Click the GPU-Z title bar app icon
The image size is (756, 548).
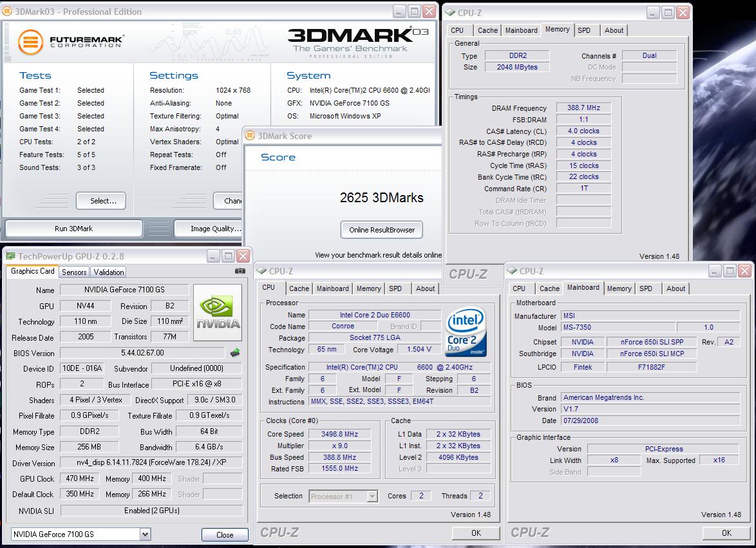pos(10,256)
